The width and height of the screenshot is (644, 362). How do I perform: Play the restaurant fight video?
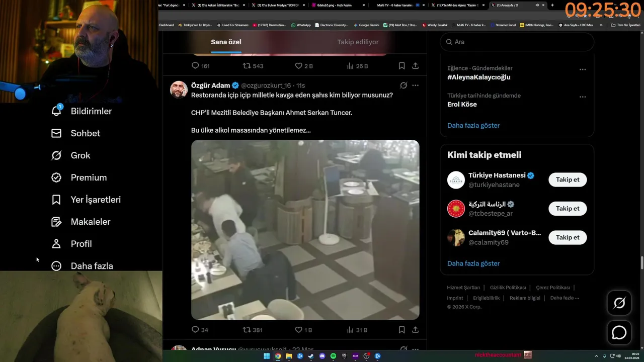coord(305,230)
